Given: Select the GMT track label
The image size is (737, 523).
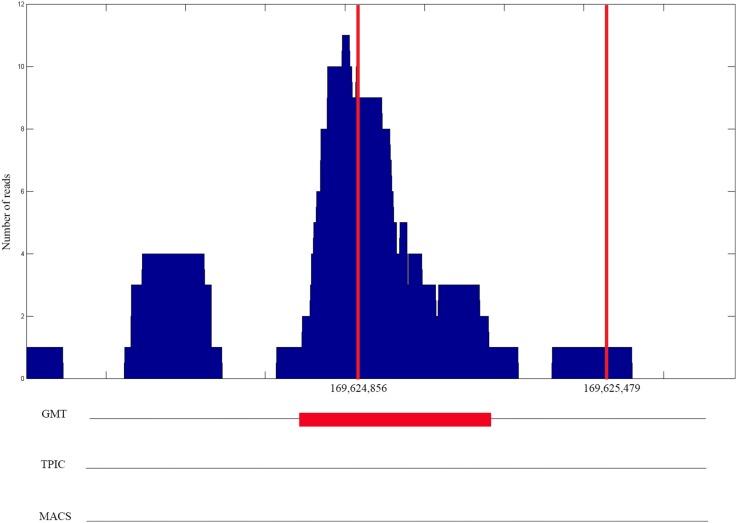Looking at the screenshot, I should pos(54,413).
